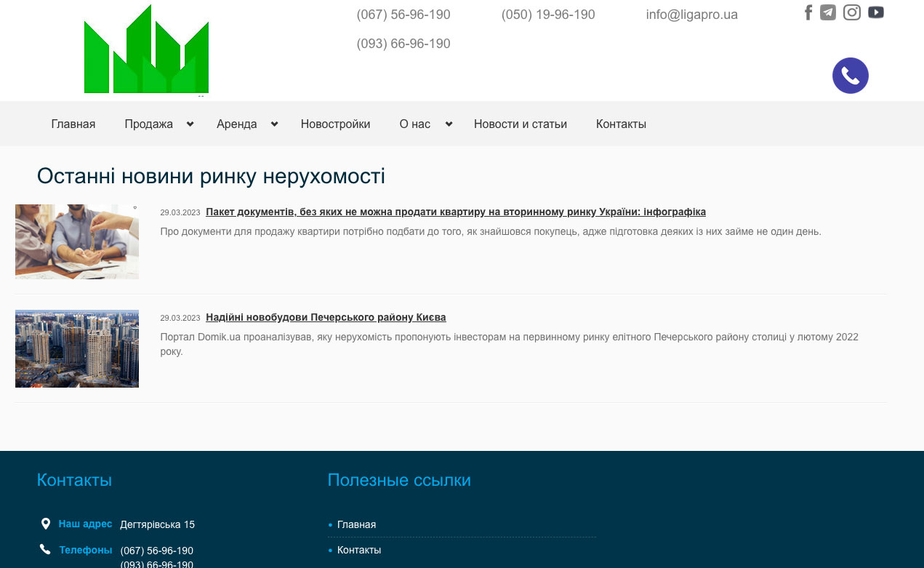
Task: Click the purple phone callback button
Action: pyautogui.click(x=850, y=76)
